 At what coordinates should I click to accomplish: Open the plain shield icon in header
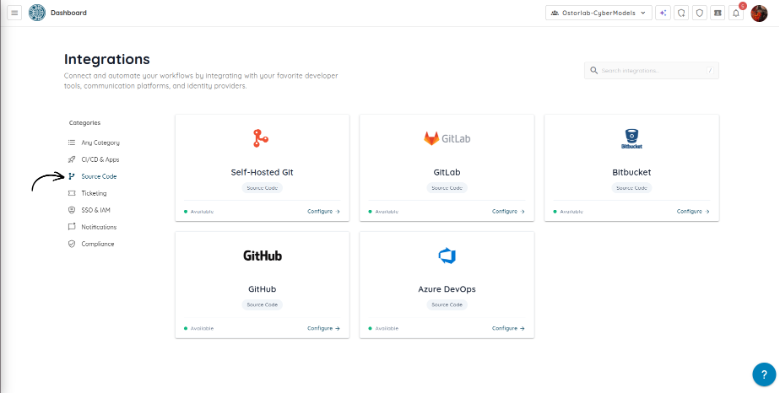(700, 13)
